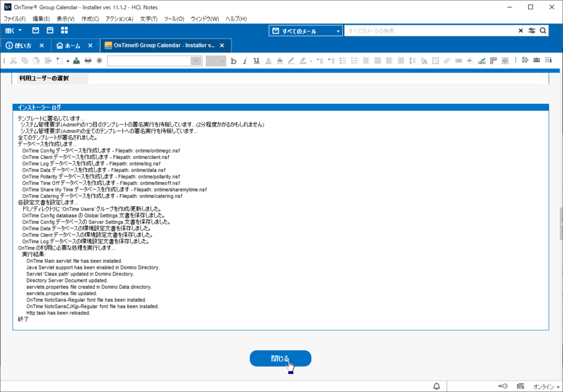The image size is (563, 392).
Task: Open the workspace grid icon
Action: (64, 30)
